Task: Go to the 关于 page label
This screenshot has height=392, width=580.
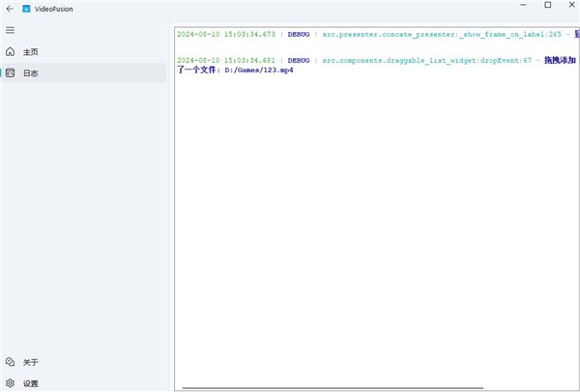Action: [x=31, y=362]
